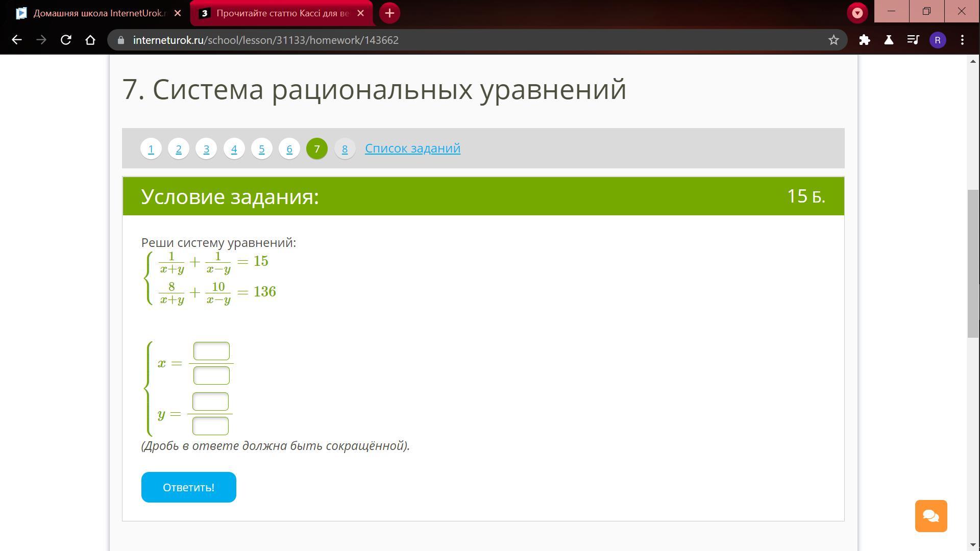Screen dimensions: 980x551
Task: Open the browser three-dot menu
Action: click(962, 40)
